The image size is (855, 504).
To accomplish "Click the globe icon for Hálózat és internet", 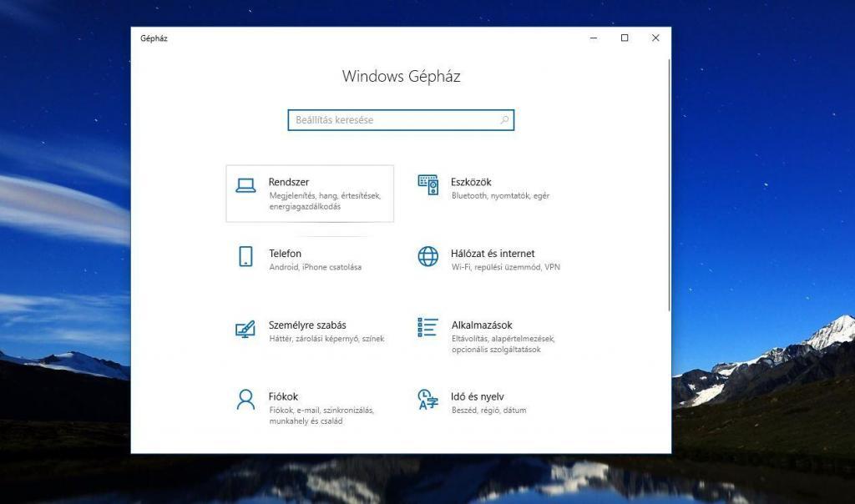I will 427,257.
